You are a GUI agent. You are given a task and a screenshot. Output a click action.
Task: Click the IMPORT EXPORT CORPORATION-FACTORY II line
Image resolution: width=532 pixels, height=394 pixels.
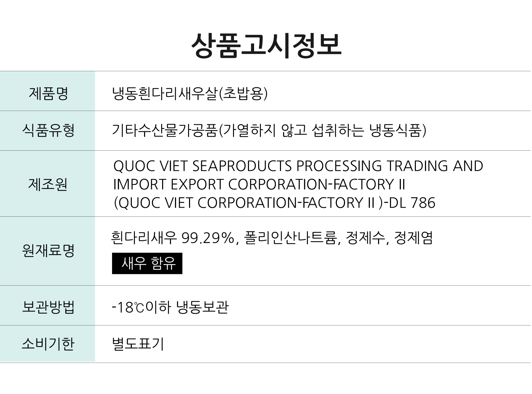[x=259, y=184]
